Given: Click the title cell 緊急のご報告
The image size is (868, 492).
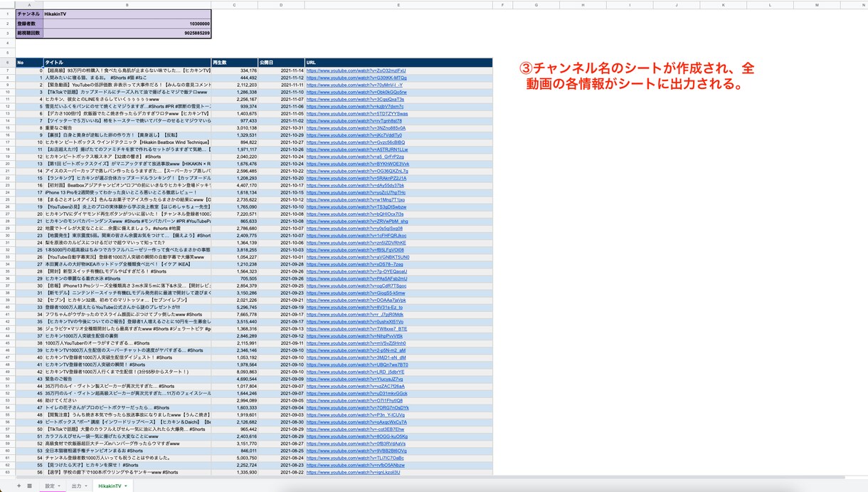Looking at the screenshot, I should pos(127,379).
